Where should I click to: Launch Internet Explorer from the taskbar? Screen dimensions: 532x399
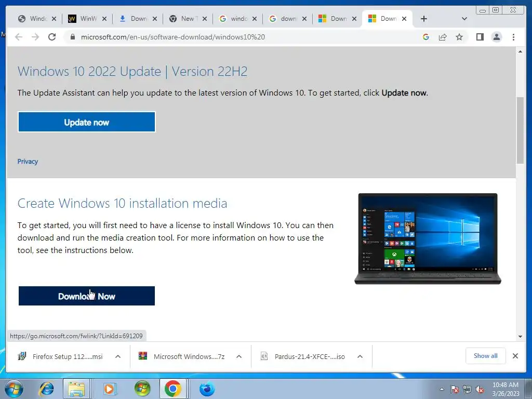46,389
